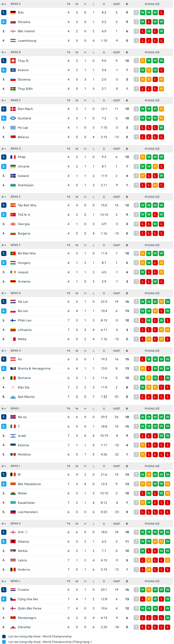
Task: Open the Bồ Đào Nha team link
Action: pos(27,253)
